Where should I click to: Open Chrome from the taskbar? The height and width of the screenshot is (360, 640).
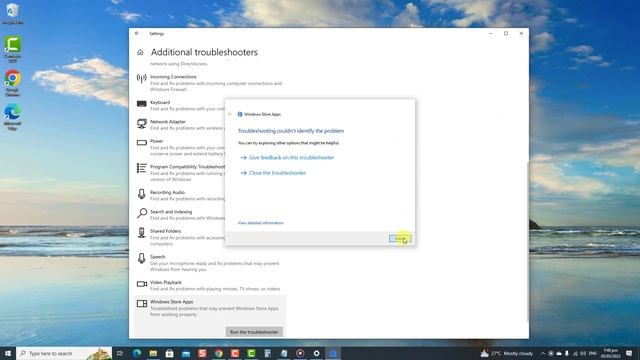(x=218, y=353)
